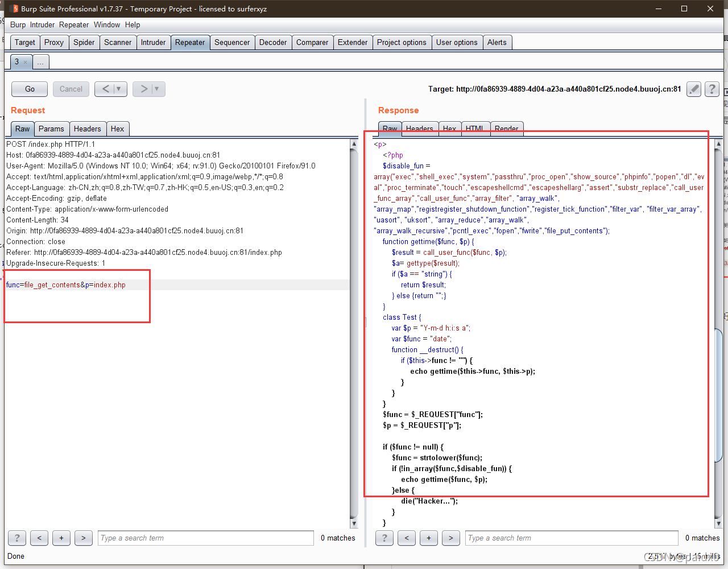
Task: Open the Help menu
Action: (x=133, y=24)
